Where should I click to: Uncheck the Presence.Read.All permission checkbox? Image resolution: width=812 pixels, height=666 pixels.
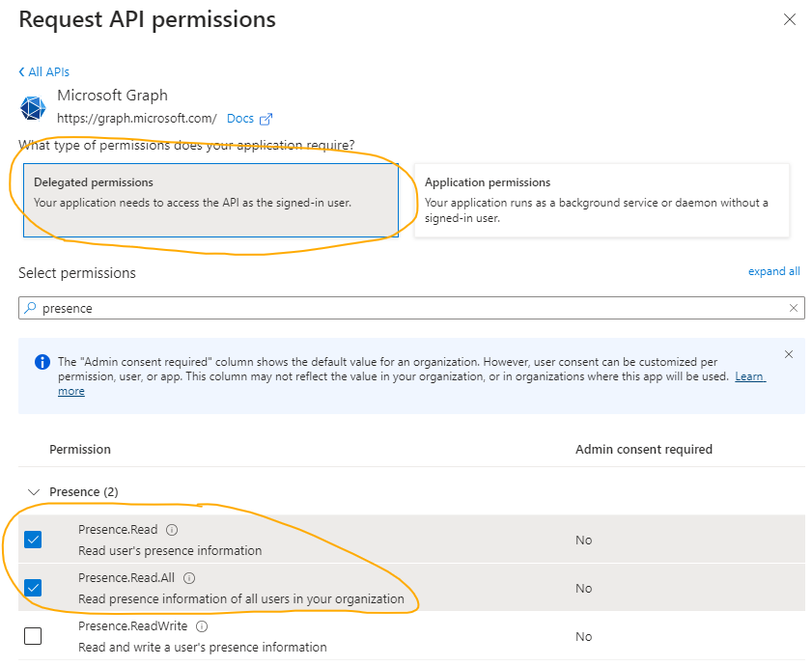click(x=33, y=587)
